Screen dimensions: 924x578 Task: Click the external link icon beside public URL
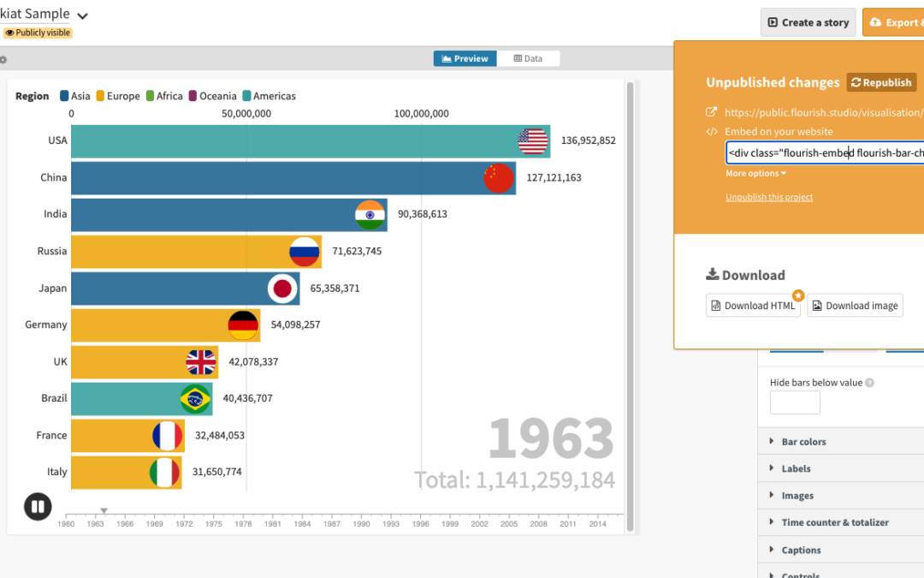pyautogui.click(x=711, y=112)
